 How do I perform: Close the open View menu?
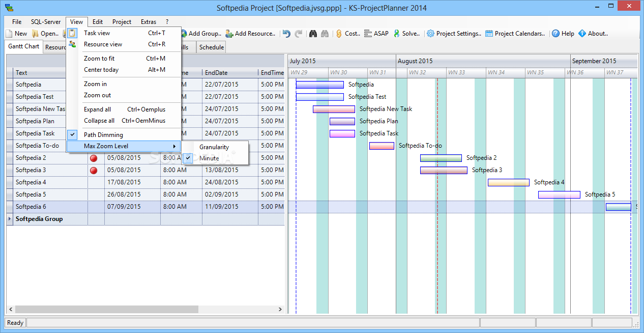77,22
